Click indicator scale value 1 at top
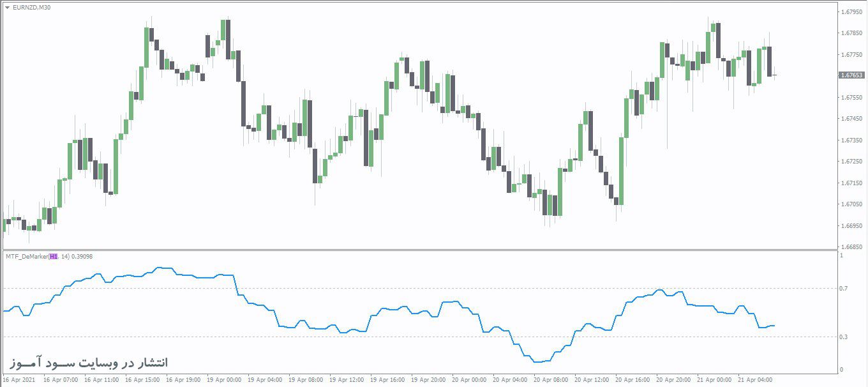 click(x=841, y=255)
